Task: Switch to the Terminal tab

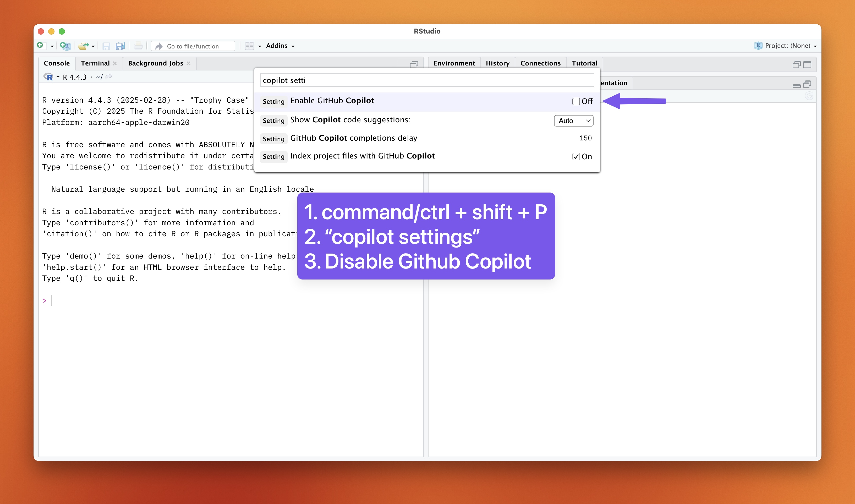Action: tap(95, 63)
